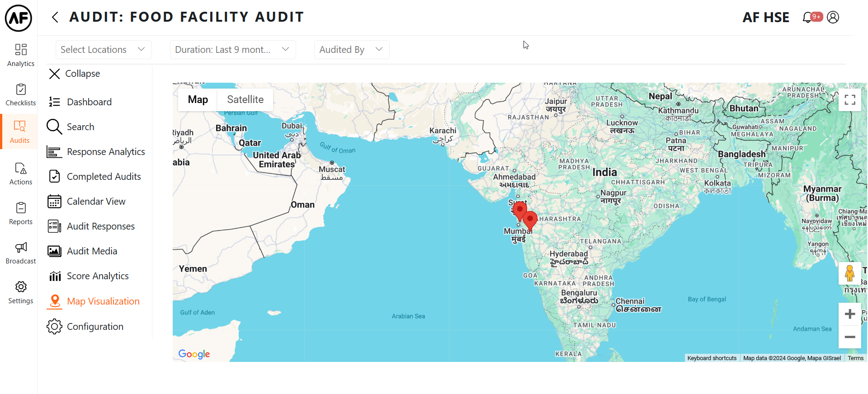Collapse the audit side menu

75,74
